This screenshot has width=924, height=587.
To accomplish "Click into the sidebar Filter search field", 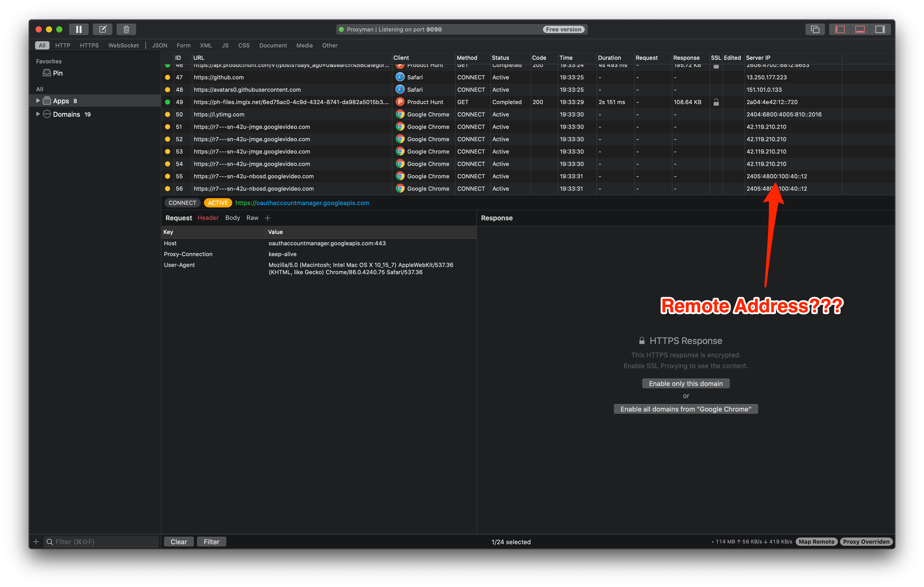I will (x=104, y=541).
